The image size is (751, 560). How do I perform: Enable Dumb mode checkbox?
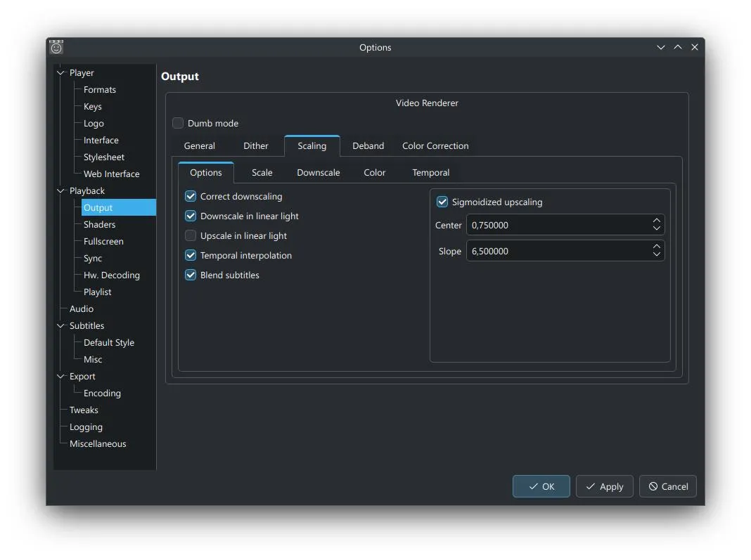point(178,124)
